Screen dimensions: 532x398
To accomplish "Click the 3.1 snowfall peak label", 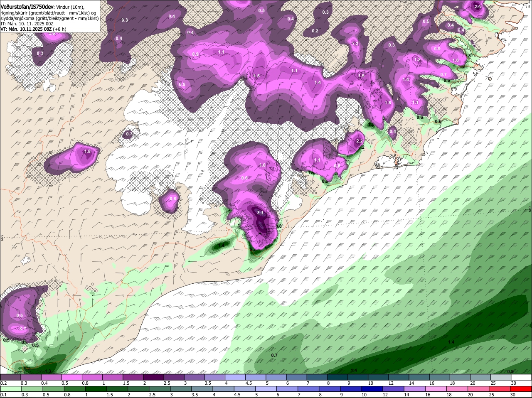I will click(261, 213).
